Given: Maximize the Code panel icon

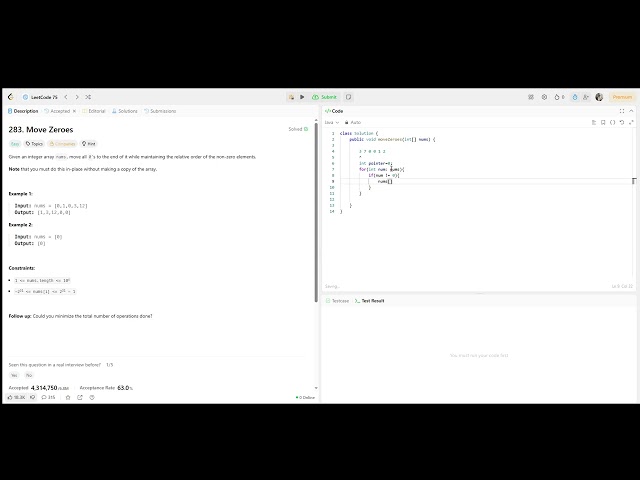Looking at the screenshot, I should click(622, 111).
